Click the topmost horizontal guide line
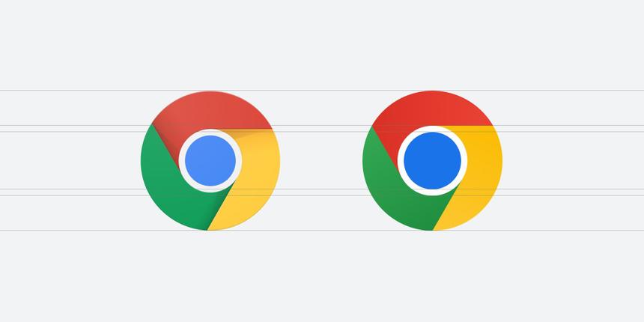This screenshot has height=322, width=644. coord(322,90)
